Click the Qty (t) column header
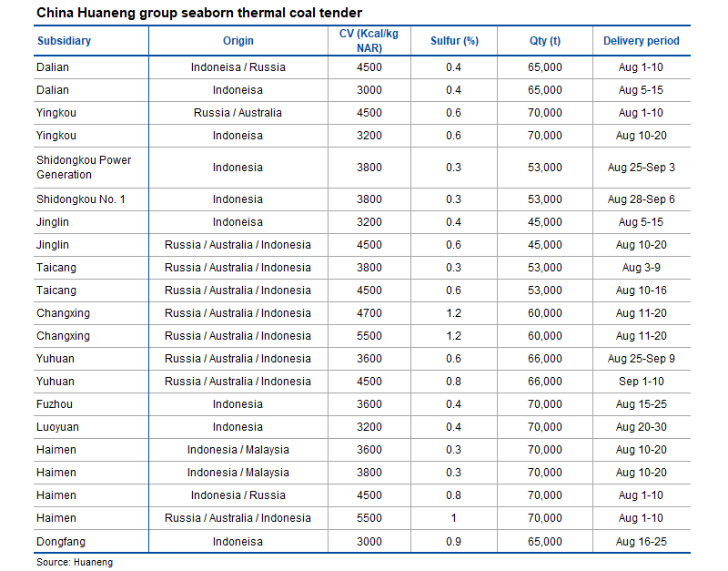This screenshot has height=571, width=728. coord(545,41)
